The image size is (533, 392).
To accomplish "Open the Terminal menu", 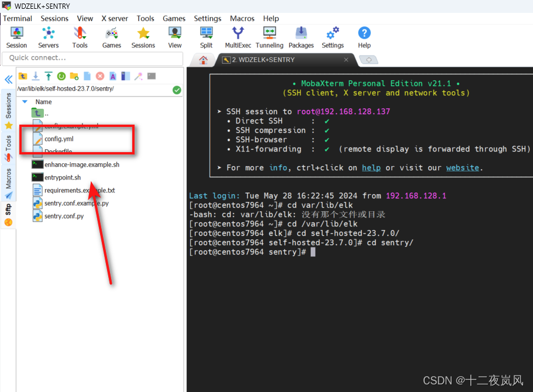I will [x=18, y=18].
